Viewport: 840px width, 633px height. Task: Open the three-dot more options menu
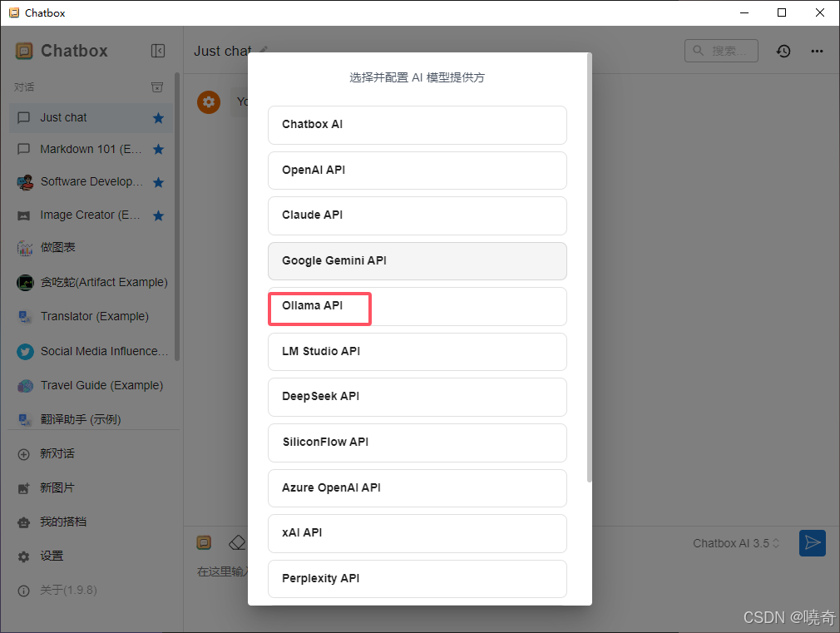pos(817,51)
